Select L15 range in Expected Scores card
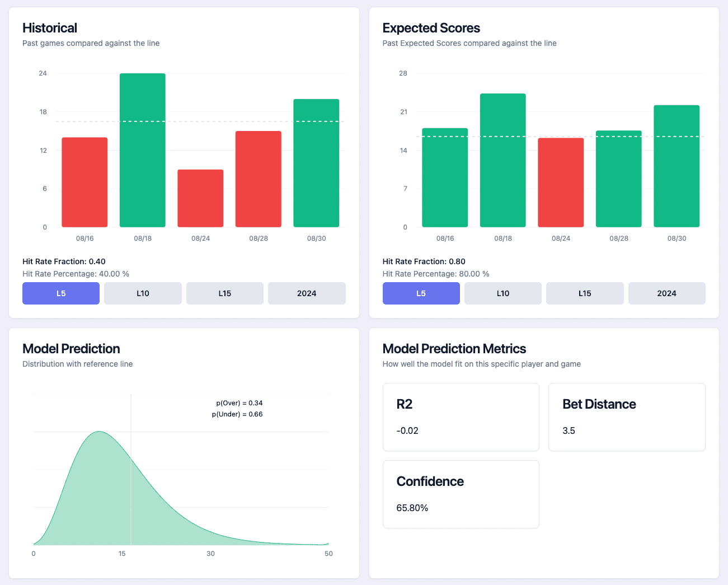This screenshot has height=585, width=728. click(x=585, y=293)
